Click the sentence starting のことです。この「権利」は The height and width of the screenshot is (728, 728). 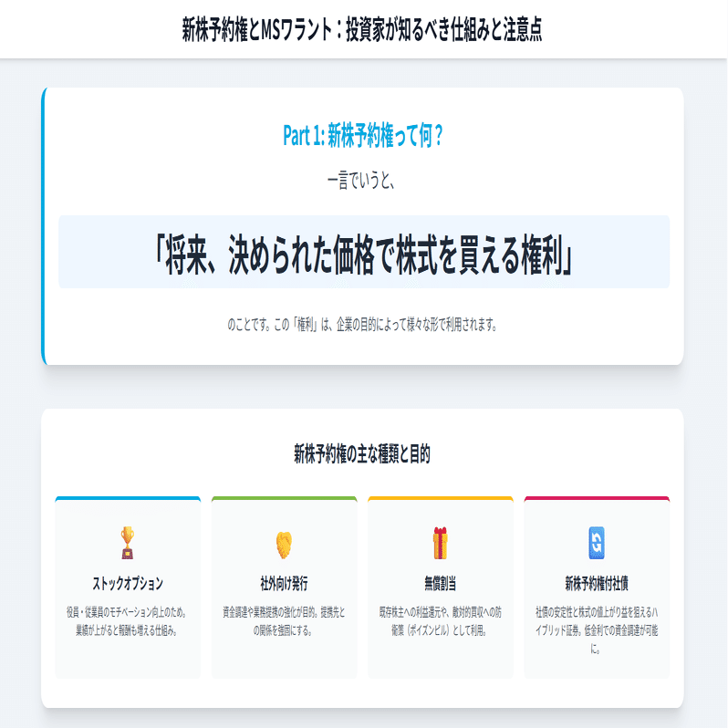(362, 325)
